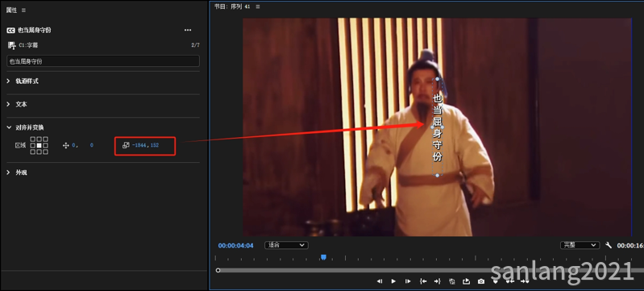644x291 pixels.
Task: Click the caption track icon next to C1:字幕
Action: pyautogui.click(x=11, y=45)
